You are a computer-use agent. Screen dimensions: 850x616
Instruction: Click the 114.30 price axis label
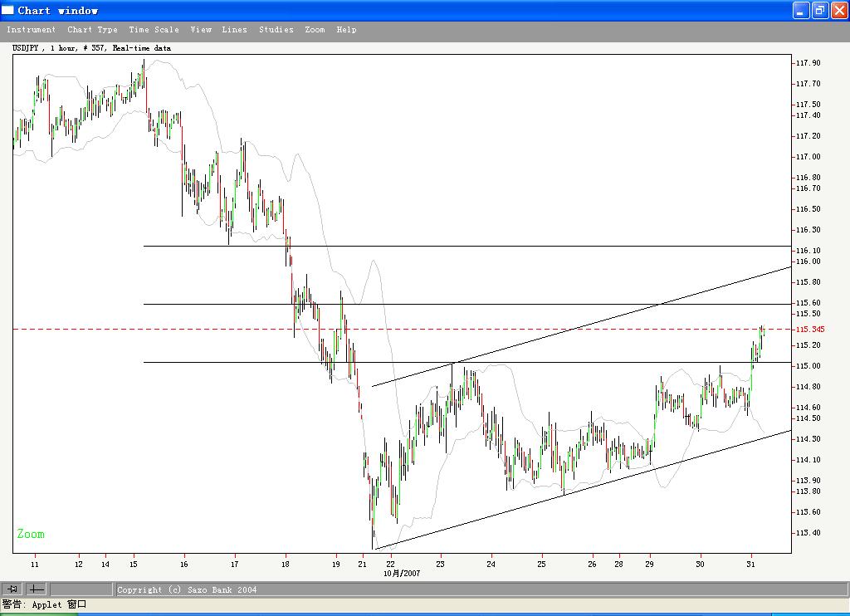tap(808, 439)
